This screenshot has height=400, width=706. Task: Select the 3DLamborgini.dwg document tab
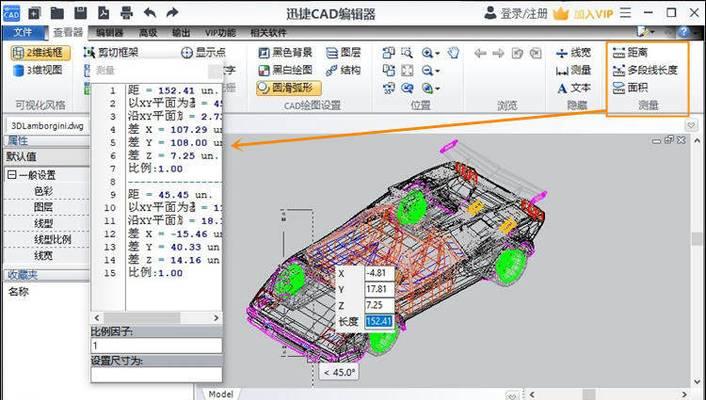click(47, 126)
